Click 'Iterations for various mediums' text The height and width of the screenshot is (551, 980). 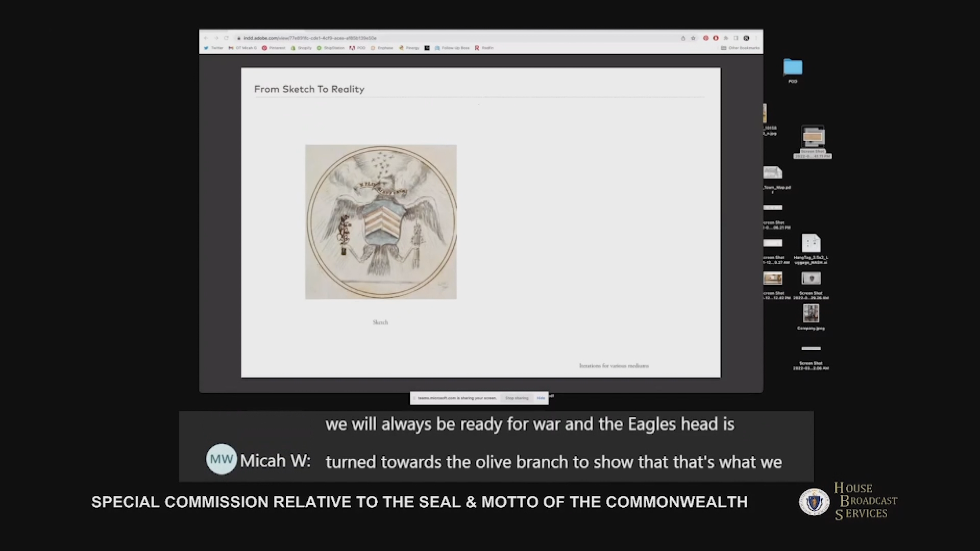[614, 366]
